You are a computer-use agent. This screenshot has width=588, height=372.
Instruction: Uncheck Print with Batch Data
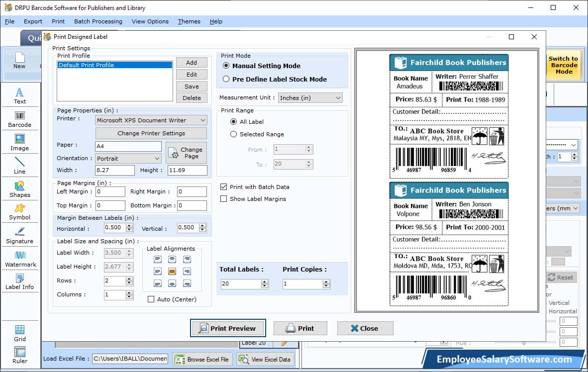pyautogui.click(x=224, y=187)
